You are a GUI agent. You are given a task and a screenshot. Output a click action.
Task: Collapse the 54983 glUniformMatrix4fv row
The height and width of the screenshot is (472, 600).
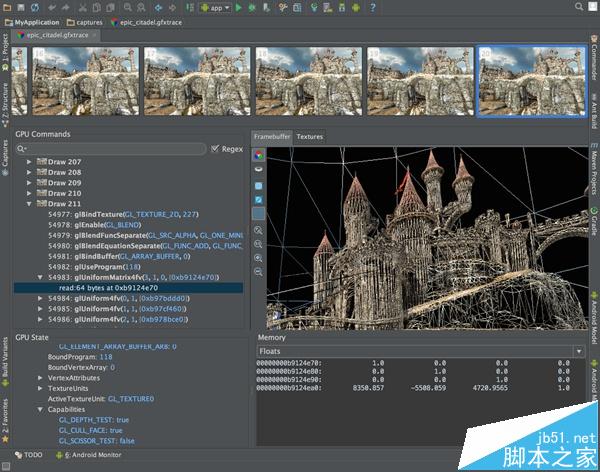pos(40,277)
